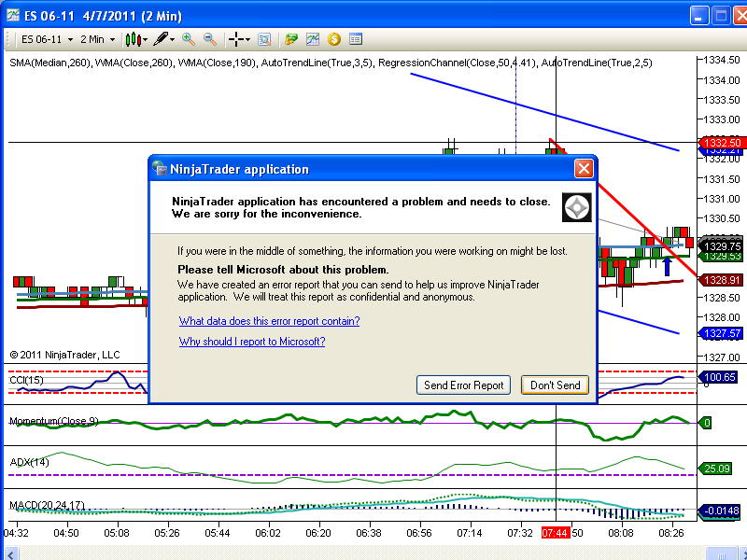747x560 pixels.
Task: Click the highlighted 07:44 time marker
Action: point(555,532)
